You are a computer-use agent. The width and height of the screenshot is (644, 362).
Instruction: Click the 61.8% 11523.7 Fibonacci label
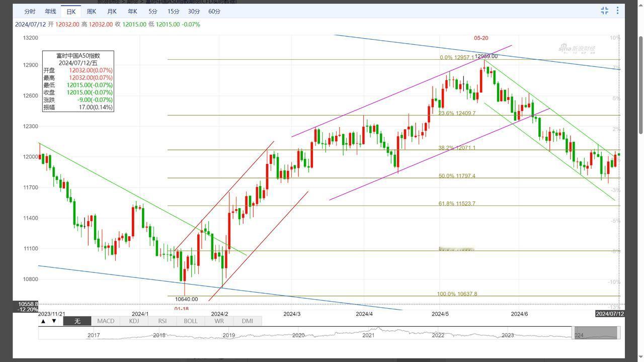point(457,204)
